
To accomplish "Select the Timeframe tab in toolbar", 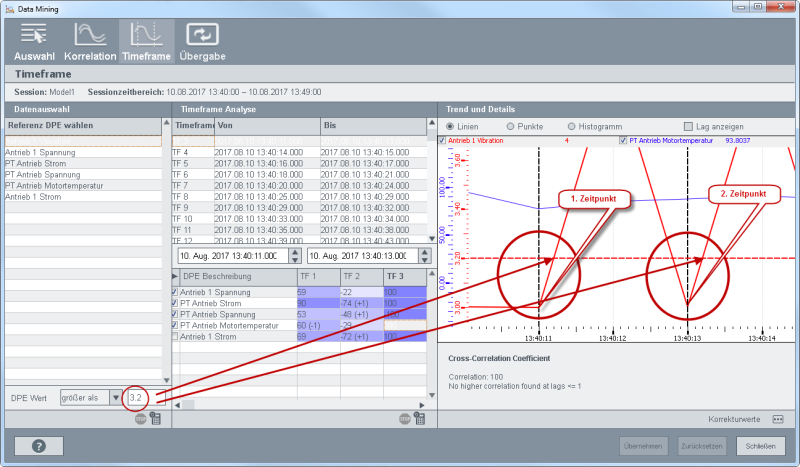I will [x=145, y=41].
